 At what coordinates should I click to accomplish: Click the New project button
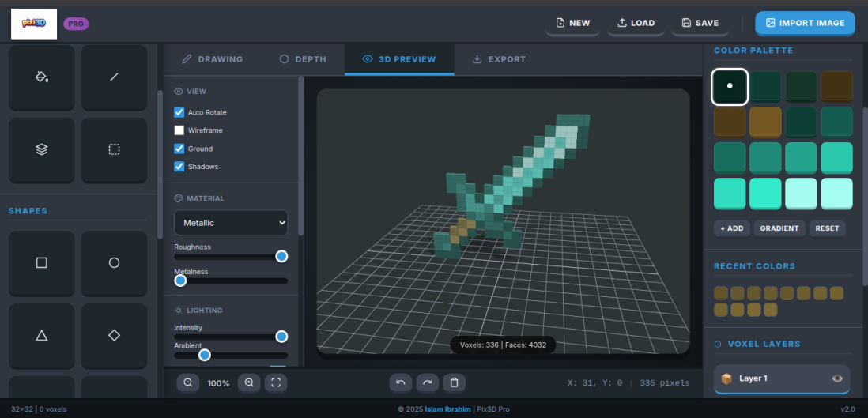tap(573, 23)
